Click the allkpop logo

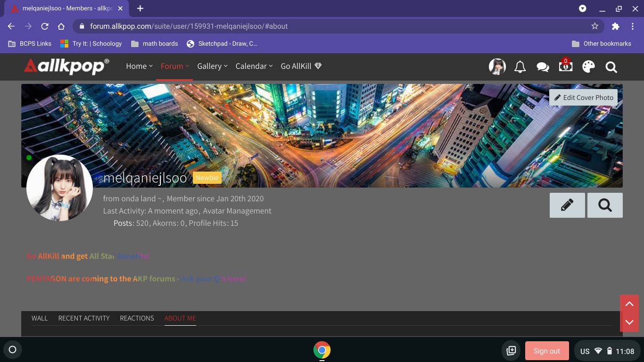66,66
